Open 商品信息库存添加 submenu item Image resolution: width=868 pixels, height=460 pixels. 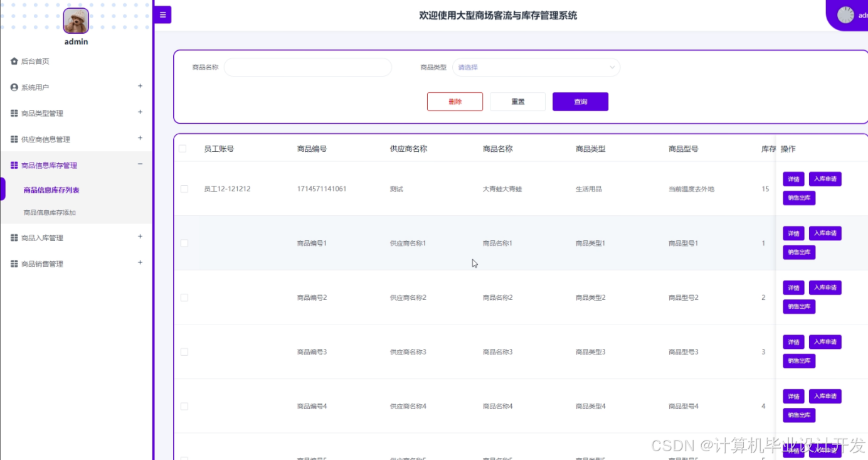coord(50,213)
